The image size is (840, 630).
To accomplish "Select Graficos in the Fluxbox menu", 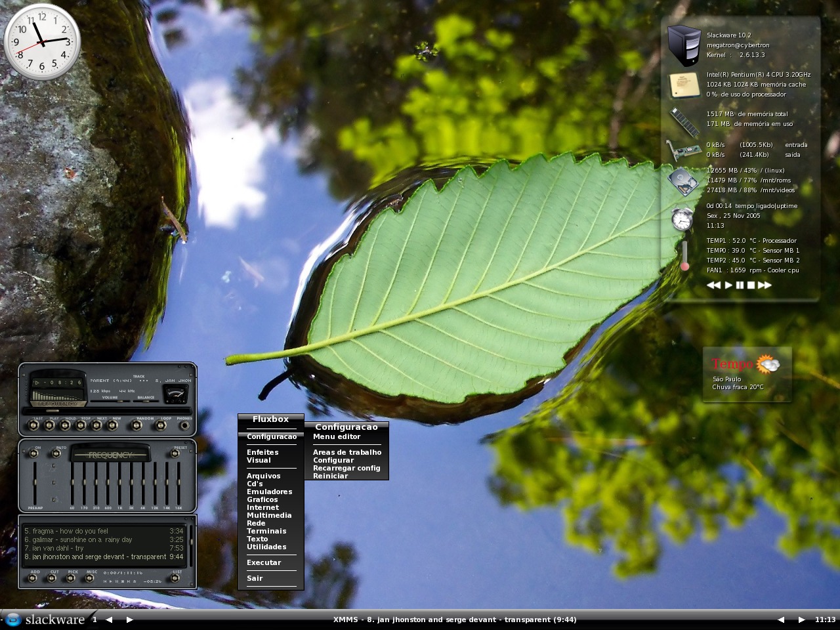I will tap(262, 499).
